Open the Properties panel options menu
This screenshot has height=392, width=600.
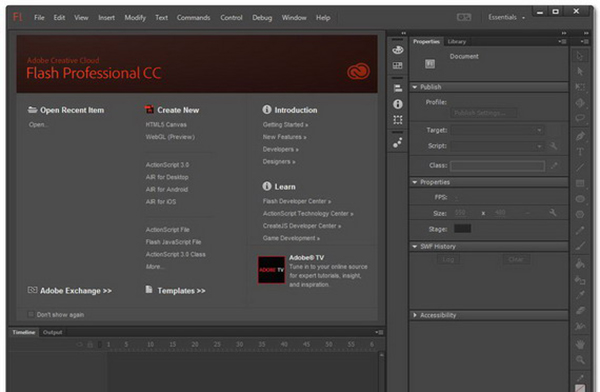[562, 41]
